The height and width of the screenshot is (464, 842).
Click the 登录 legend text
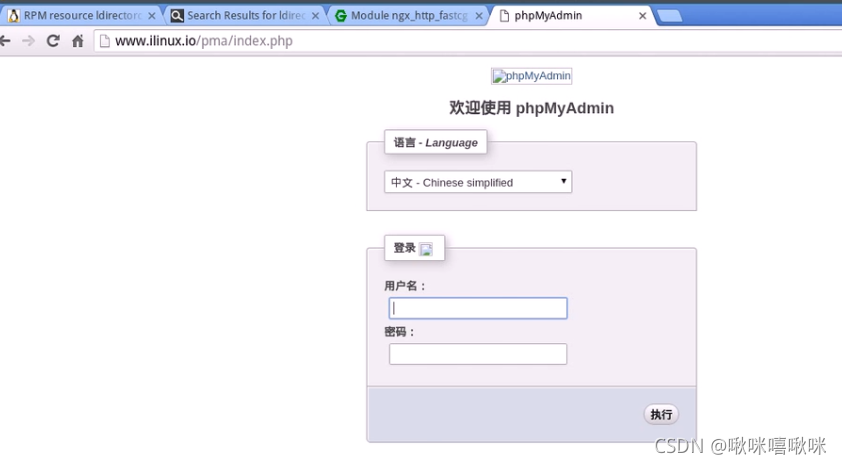click(404, 248)
